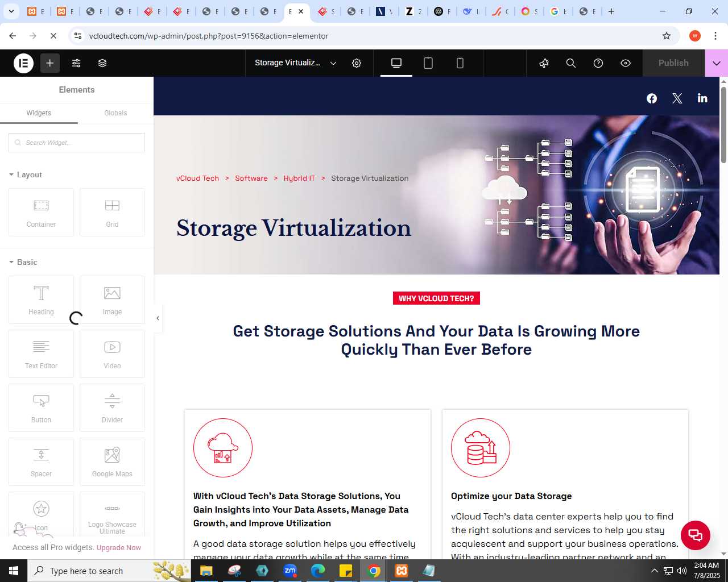Image resolution: width=728 pixels, height=582 pixels.
Task: Click the Search Widget input field
Action: (77, 143)
